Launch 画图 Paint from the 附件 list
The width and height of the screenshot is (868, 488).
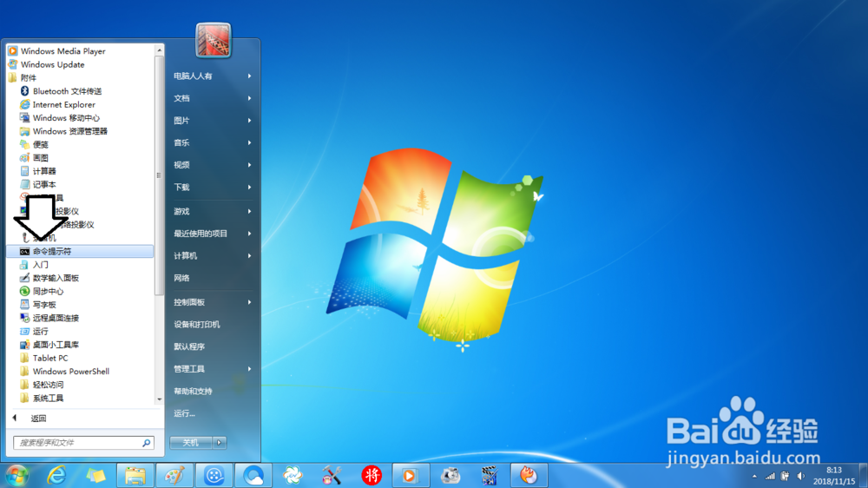click(x=40, y=158)
